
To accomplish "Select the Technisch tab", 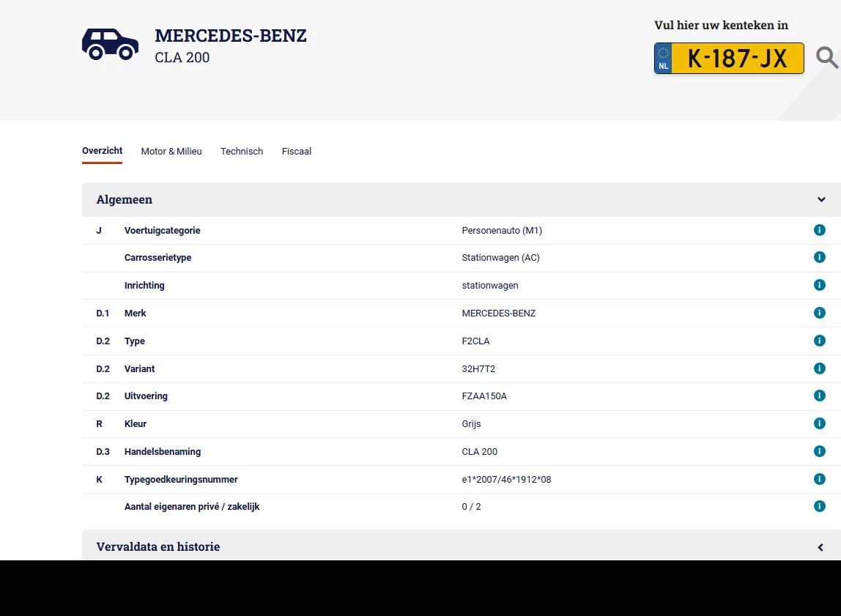I will pos(241,151).
